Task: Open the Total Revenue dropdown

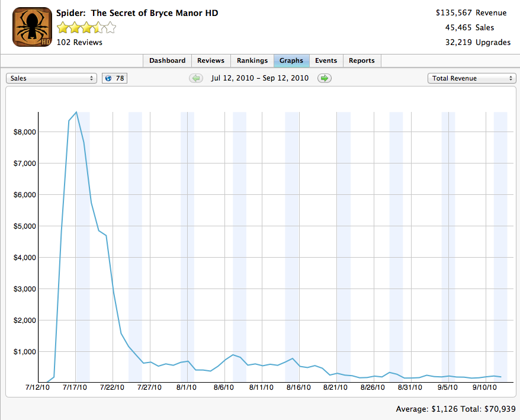Action: (x=471, y=78)
